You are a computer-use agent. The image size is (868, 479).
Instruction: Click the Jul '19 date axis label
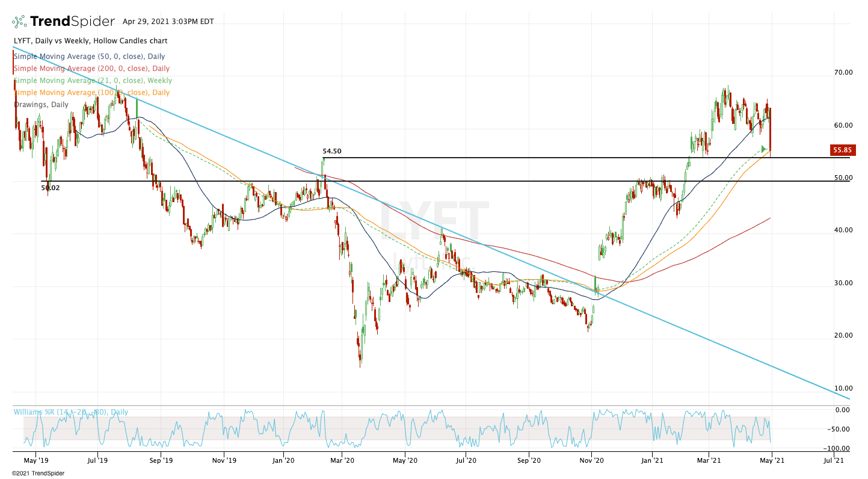pos(97,462)
